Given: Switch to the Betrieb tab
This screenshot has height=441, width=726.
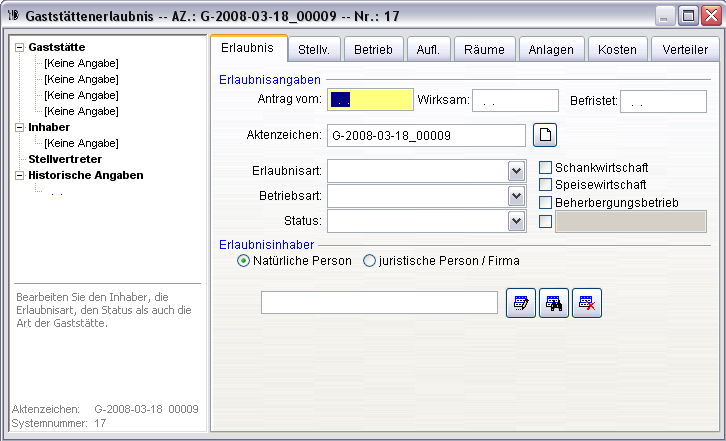Looking at the screenshot, I should pyautogui.click(x=373, y=50).
